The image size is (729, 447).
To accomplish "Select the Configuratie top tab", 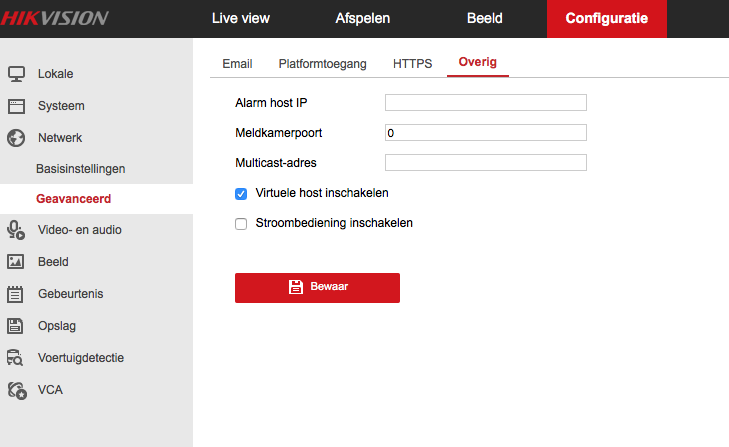I will (607, 19).
